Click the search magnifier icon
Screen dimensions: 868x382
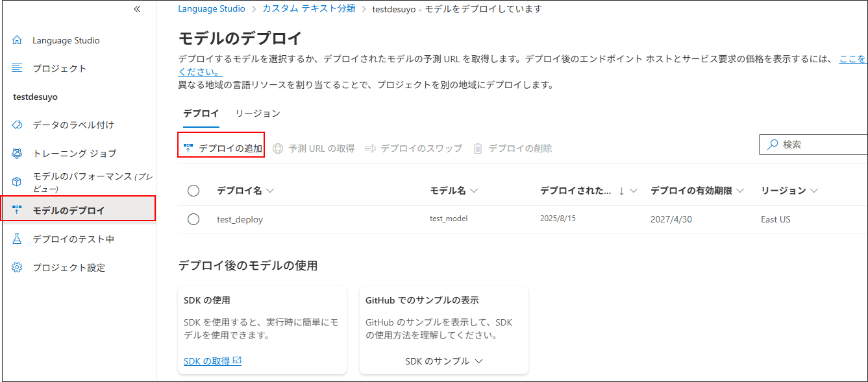click(773, 145)
